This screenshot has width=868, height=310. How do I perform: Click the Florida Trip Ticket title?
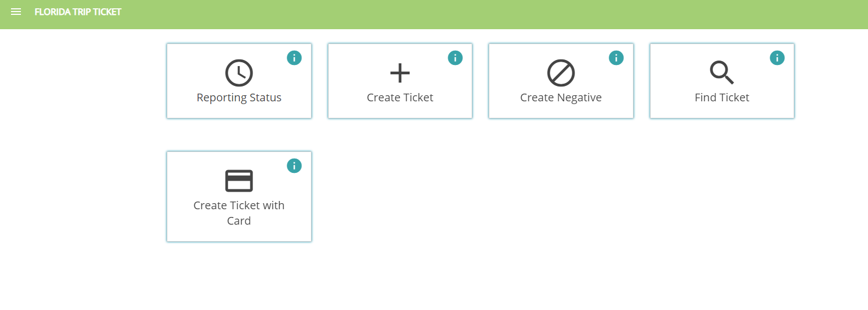78,12
